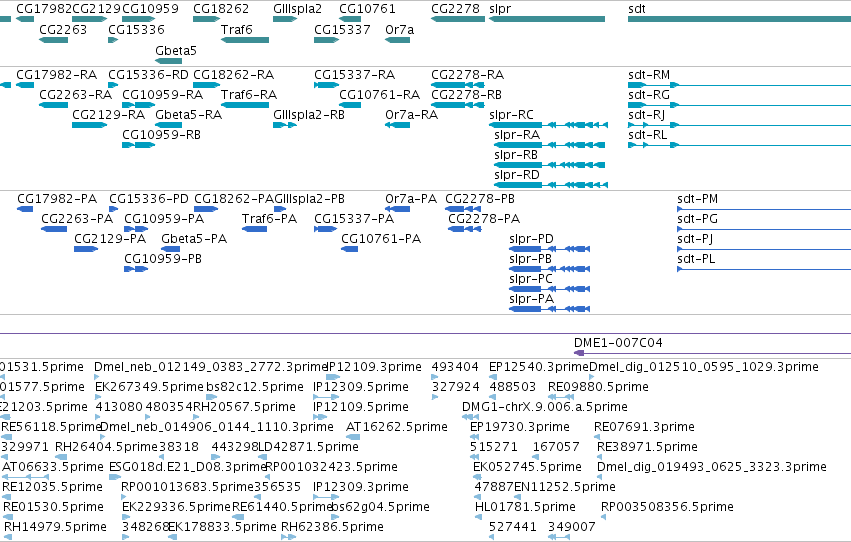Viewport: 851px width, 542px height.
Task: Select transcript slpr-RD
Action: pyautogui.click(x=551, y=185)
